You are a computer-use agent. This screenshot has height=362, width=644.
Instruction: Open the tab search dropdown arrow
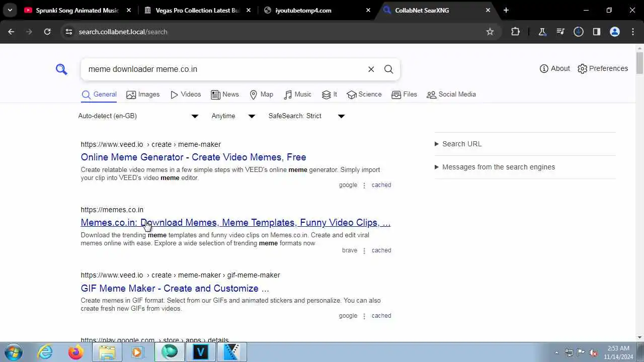[10, 10]
